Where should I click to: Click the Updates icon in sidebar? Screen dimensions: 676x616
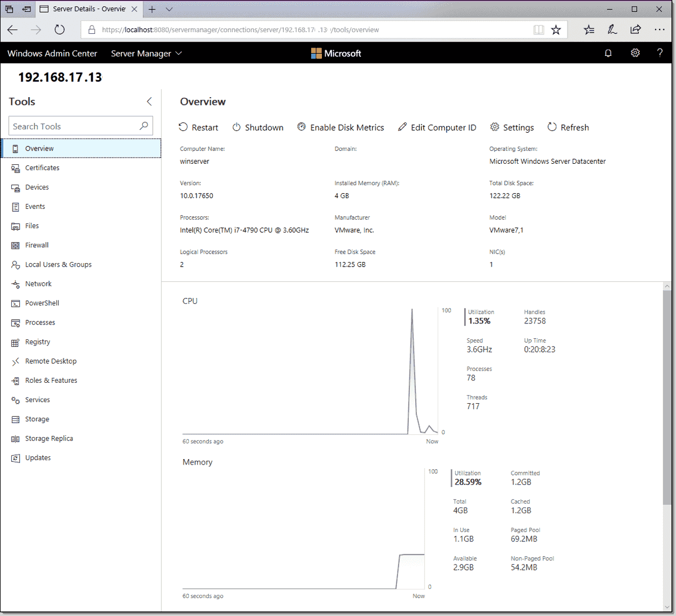pos(15,458)
